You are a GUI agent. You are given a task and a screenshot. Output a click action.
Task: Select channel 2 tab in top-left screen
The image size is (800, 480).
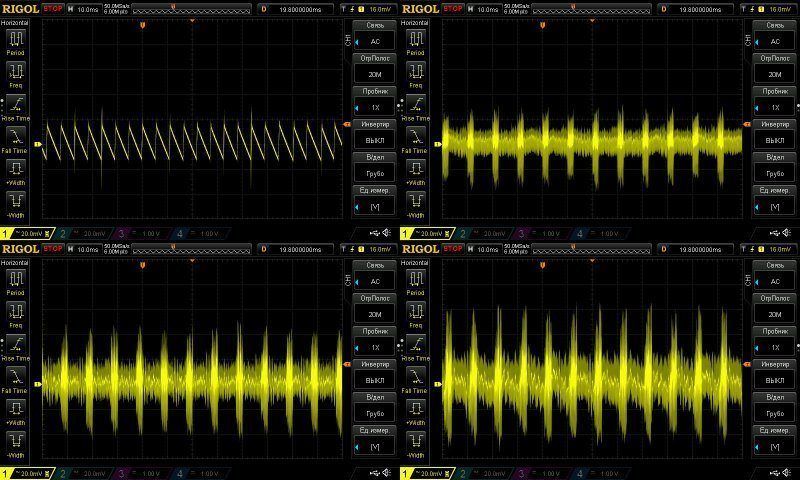(84, 234)
